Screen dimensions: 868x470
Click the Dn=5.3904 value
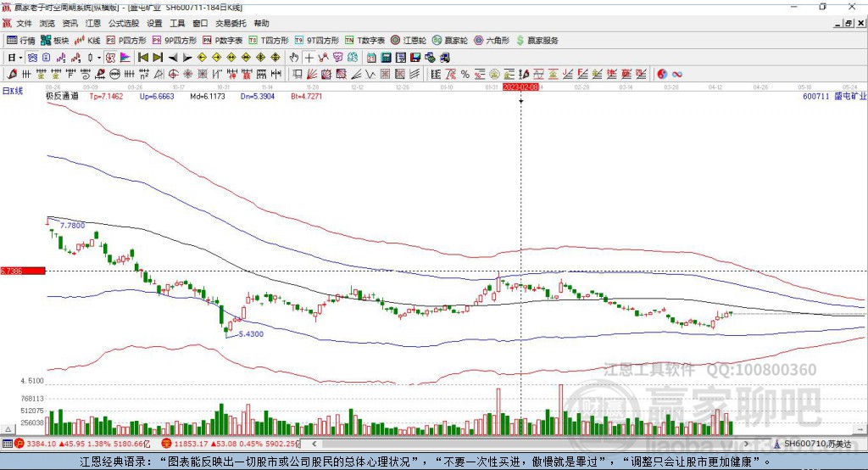(x=258, y=97)
